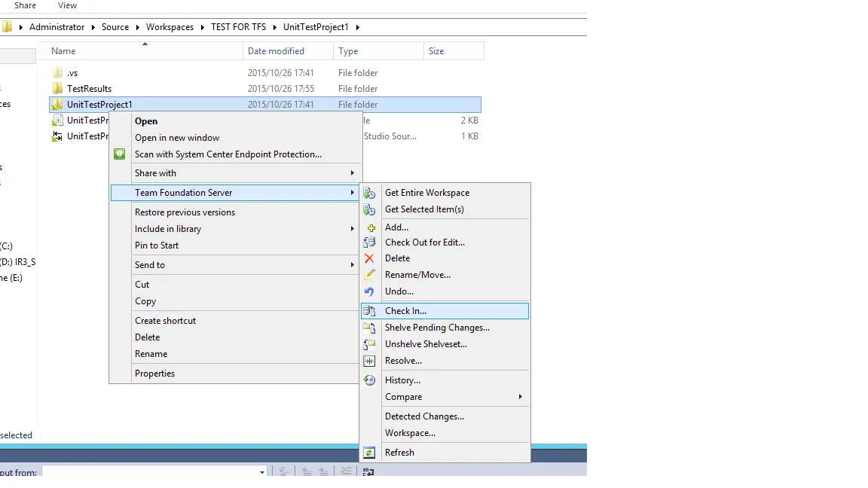Open breadcrumb arrow after Source
Viewport: 868px width, 488px height.
coord(137,27)
